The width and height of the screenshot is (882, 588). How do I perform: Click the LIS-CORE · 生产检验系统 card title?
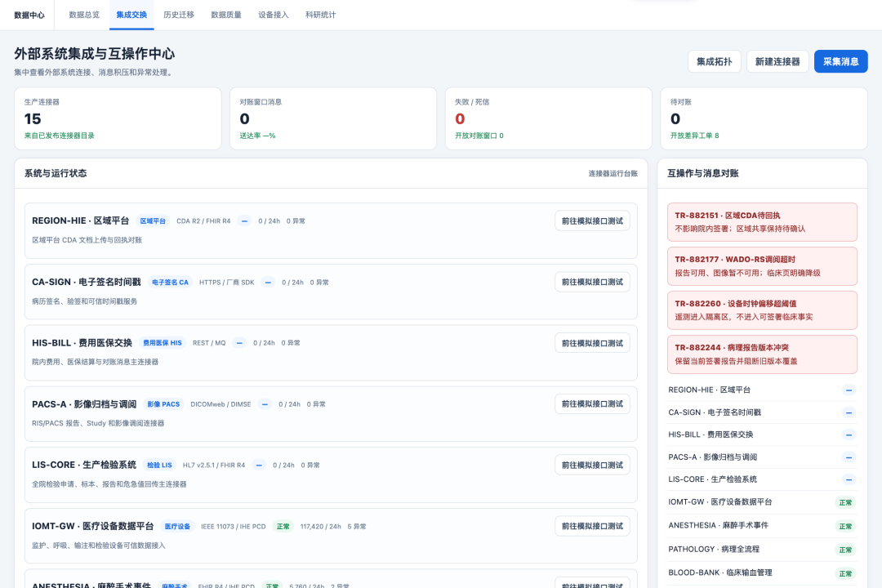[84, 465]
